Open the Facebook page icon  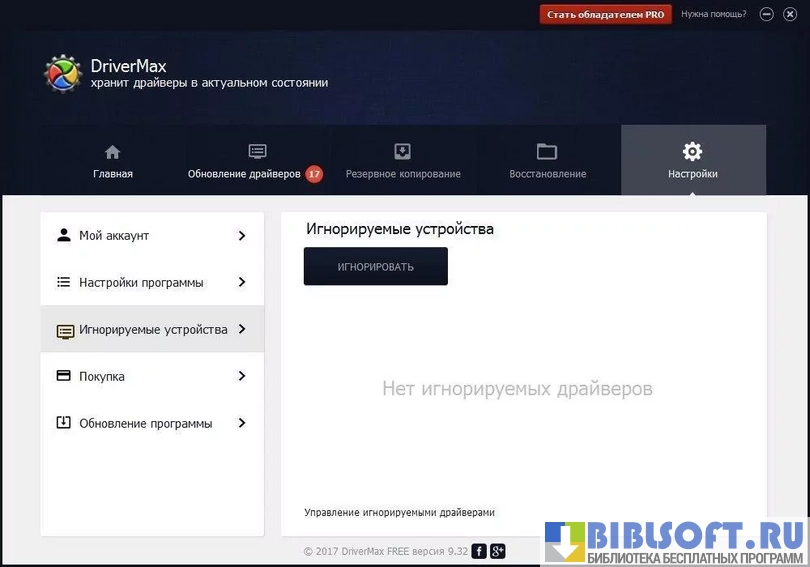pyautogui.click(x=479, y=551)
